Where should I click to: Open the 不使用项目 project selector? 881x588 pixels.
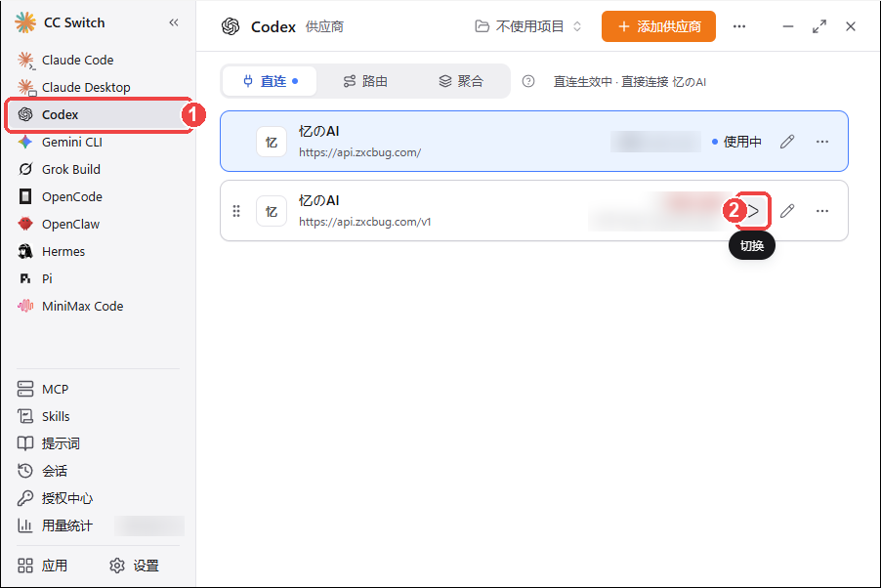pos(528,26)
